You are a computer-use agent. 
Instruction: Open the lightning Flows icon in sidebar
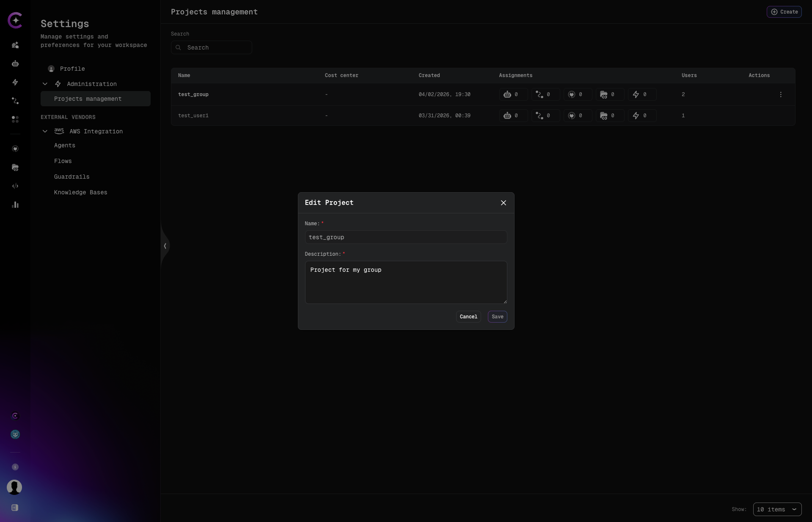pos(15,82)
